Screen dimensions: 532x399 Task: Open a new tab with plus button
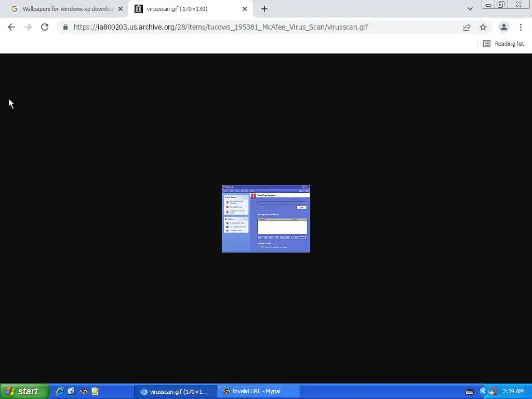[264, 9]
